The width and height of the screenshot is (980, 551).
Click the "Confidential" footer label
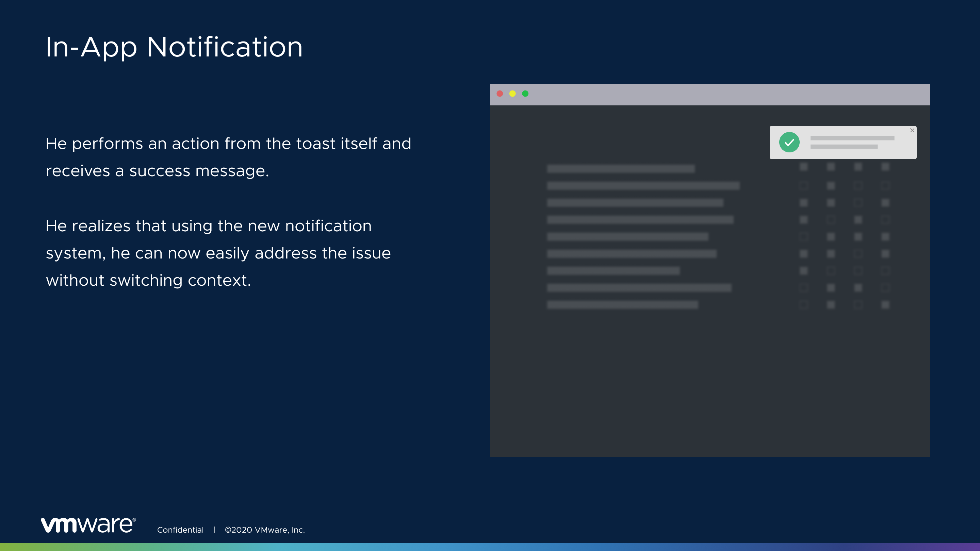(x=180, y=530)
